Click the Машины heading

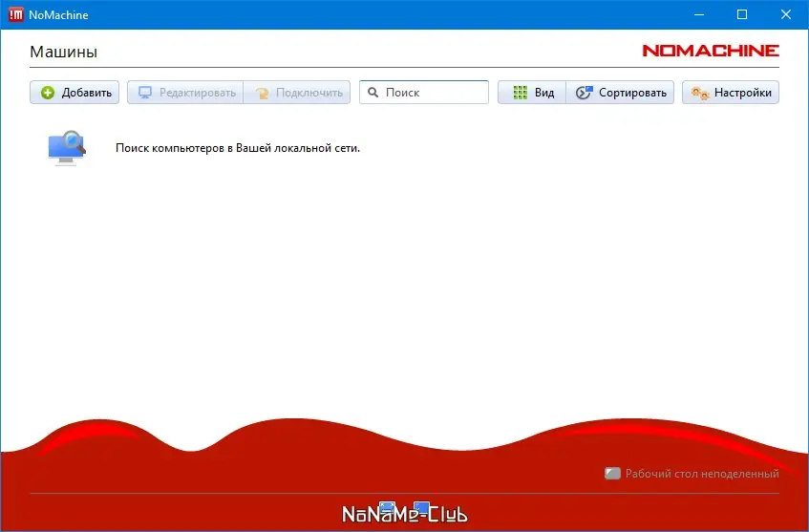tap(63, 52)
